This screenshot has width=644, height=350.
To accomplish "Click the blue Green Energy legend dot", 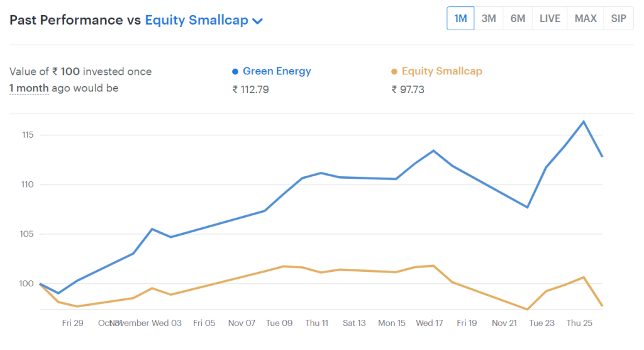I will 235,72.
